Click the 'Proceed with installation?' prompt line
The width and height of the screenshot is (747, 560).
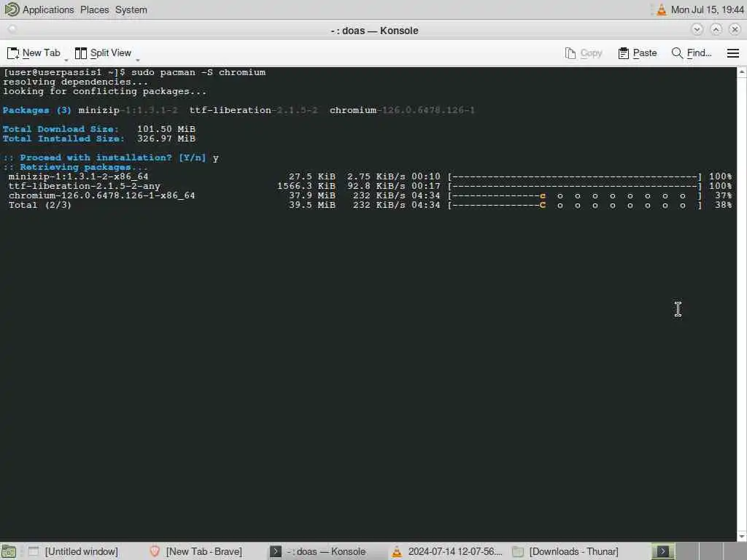(111, 157)
